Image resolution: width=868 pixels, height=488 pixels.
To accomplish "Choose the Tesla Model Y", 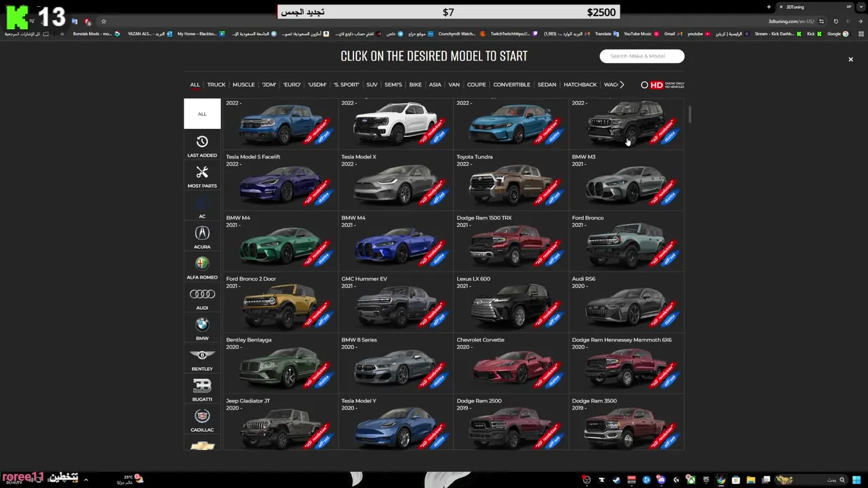I will [396, 423].
